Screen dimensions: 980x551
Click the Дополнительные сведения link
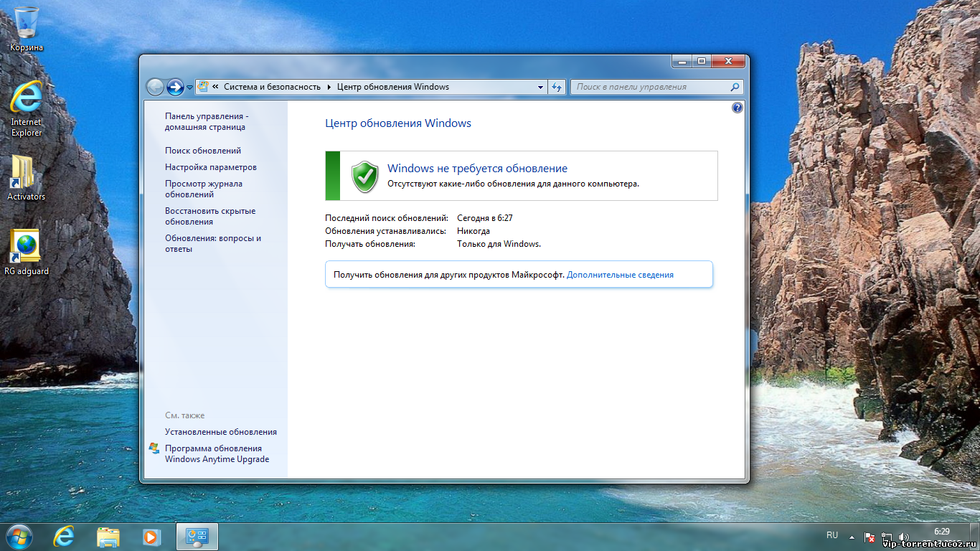click(620, 275)
